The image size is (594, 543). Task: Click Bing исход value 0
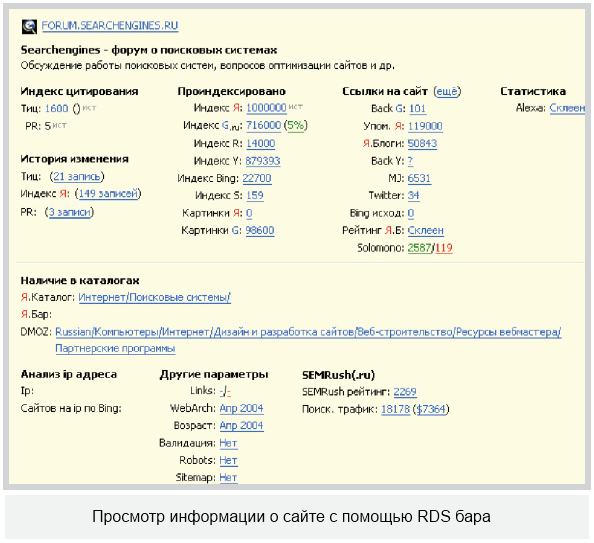(x=411, y=213)
